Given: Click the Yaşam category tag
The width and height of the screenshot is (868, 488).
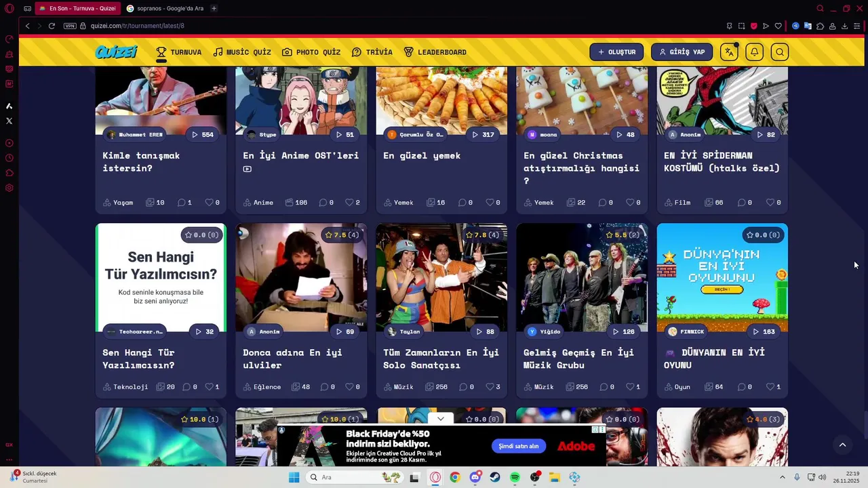Looking at the screenshot, I should coord(118,203).
